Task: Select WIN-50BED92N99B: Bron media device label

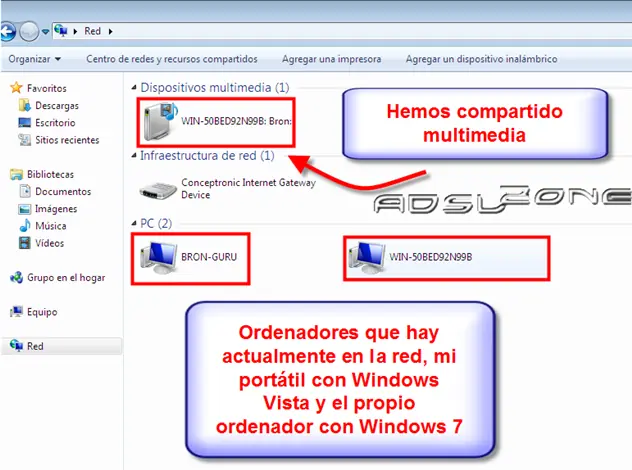Action: (236, 121)
